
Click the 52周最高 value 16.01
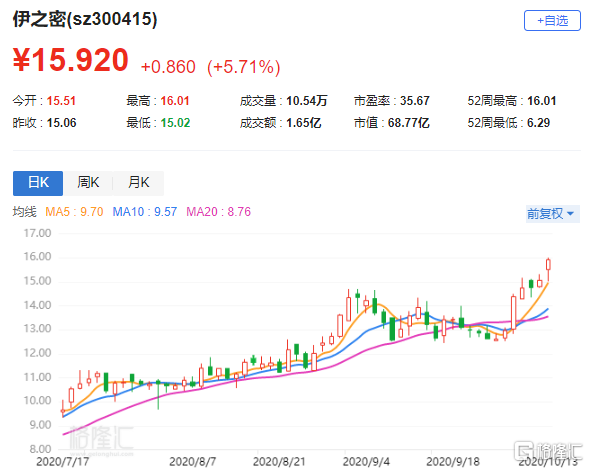(541, 101)
